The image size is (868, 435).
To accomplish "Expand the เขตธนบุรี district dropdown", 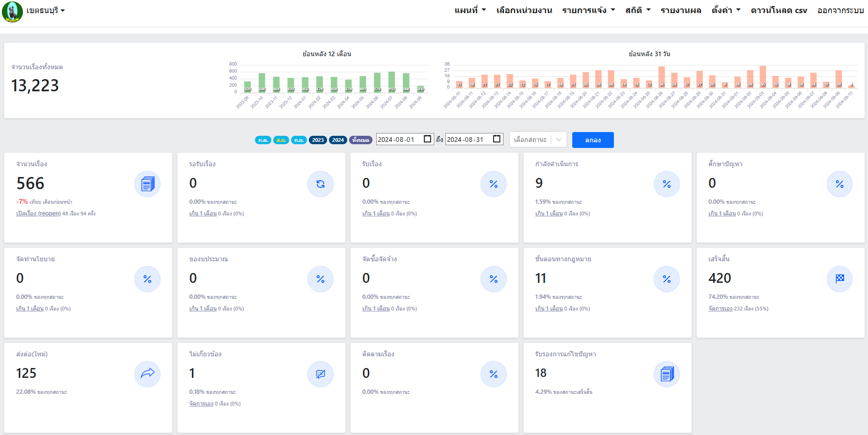I will coord(45,10).
